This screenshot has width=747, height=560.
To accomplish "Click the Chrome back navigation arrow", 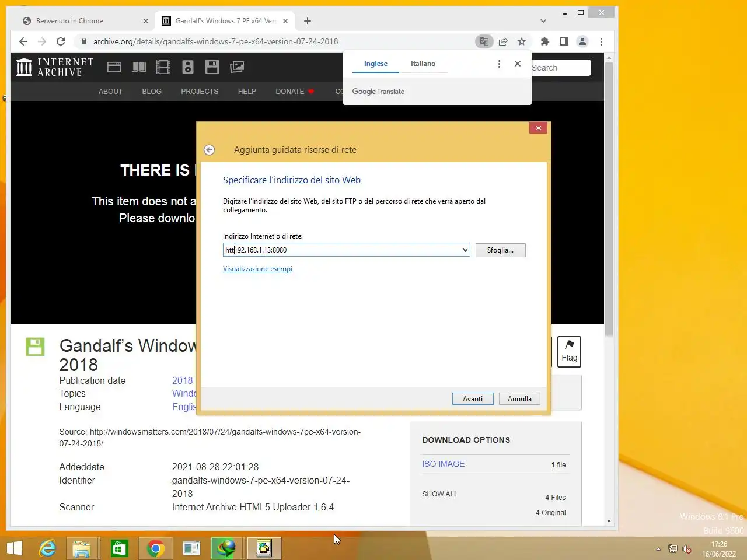I will [x=23, y=41].
